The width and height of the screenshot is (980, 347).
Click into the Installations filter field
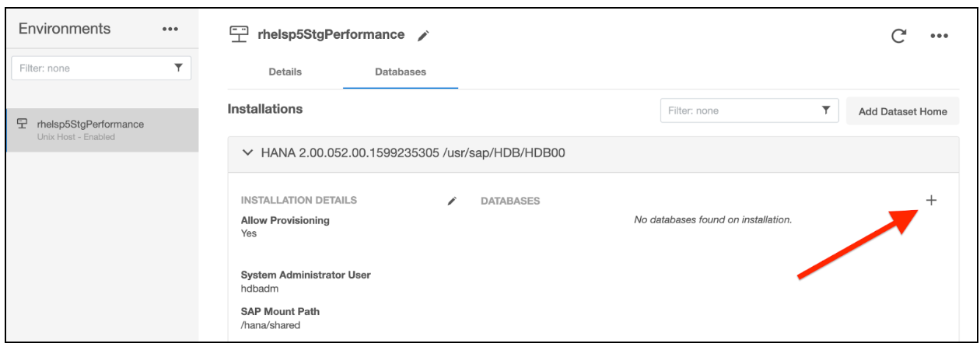click(739, 111)
